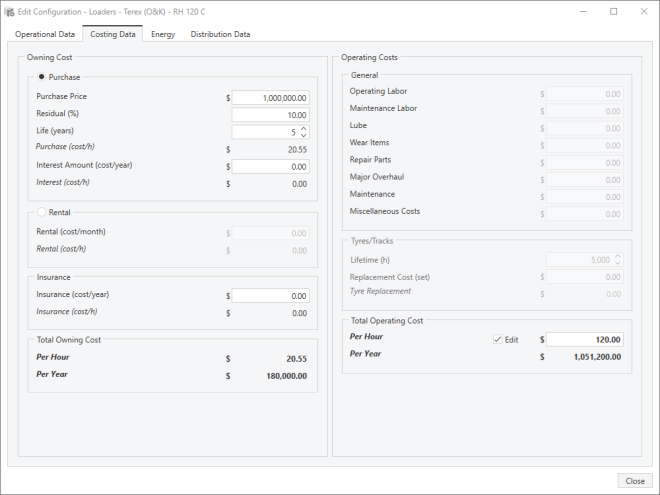Increase Life (years) with up arrow
Viewport: 660px width, 495px height.
[304, 128]
